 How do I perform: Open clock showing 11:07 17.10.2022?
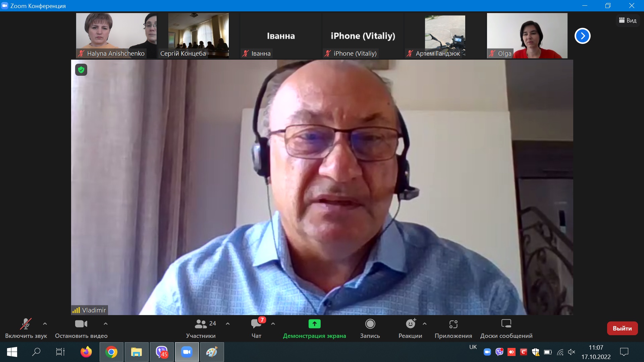[596, 352]
